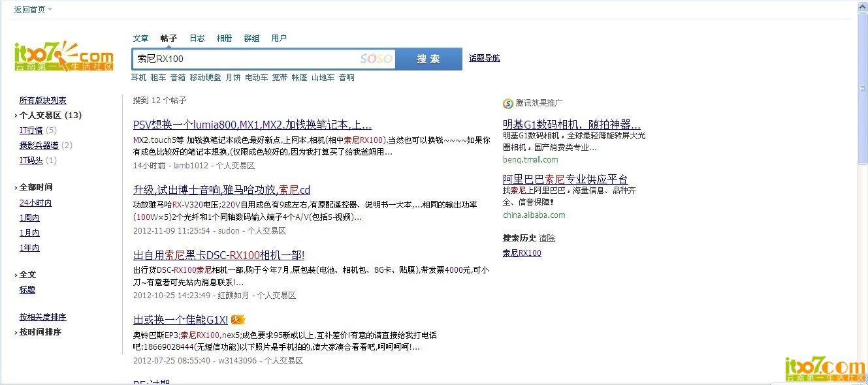868x385 pixels.
Task: Filter by IT行情 board
Action: tap(31, 131)
